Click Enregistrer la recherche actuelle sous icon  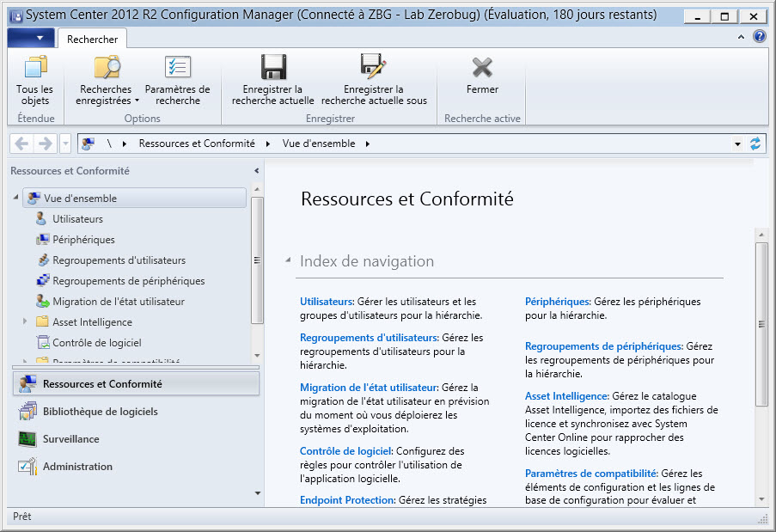click(374, 69)
